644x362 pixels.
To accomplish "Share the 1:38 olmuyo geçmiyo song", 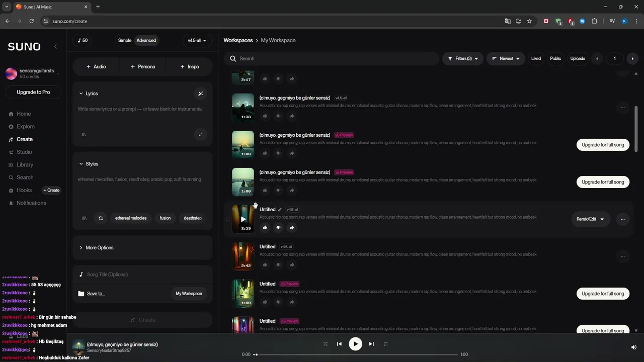I will tap(292, 116).
